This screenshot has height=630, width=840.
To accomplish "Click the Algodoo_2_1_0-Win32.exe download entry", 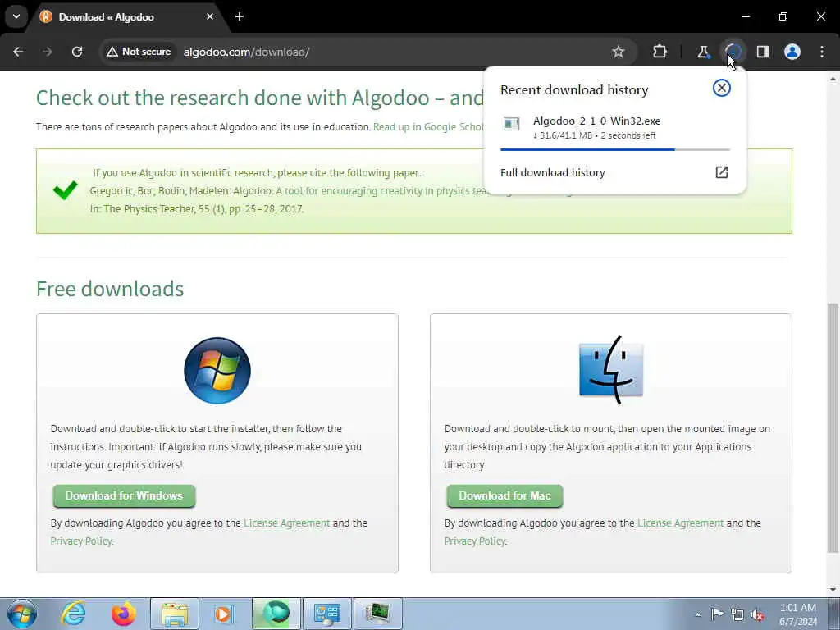I will 614,127.
